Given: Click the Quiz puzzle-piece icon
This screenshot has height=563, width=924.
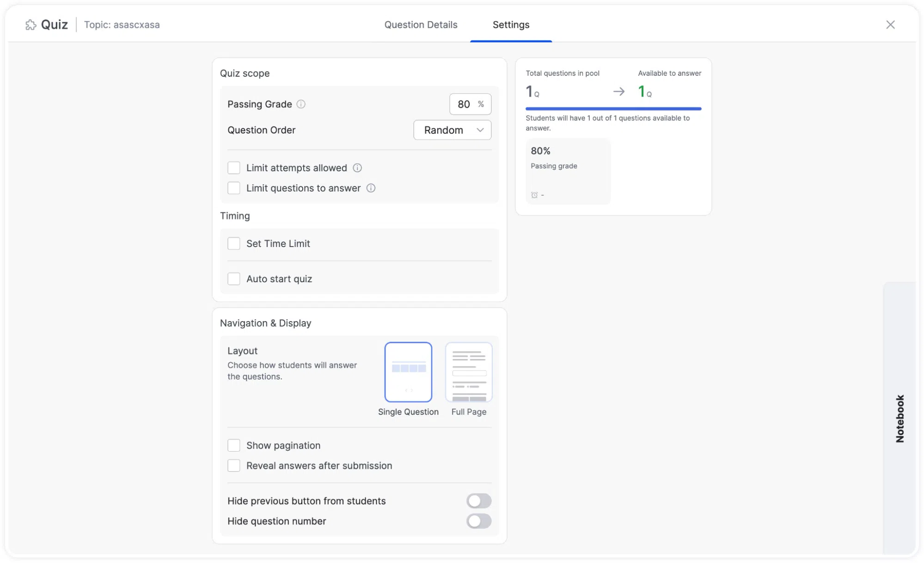Looking at the screenshot, I should (x=31, y=25).
